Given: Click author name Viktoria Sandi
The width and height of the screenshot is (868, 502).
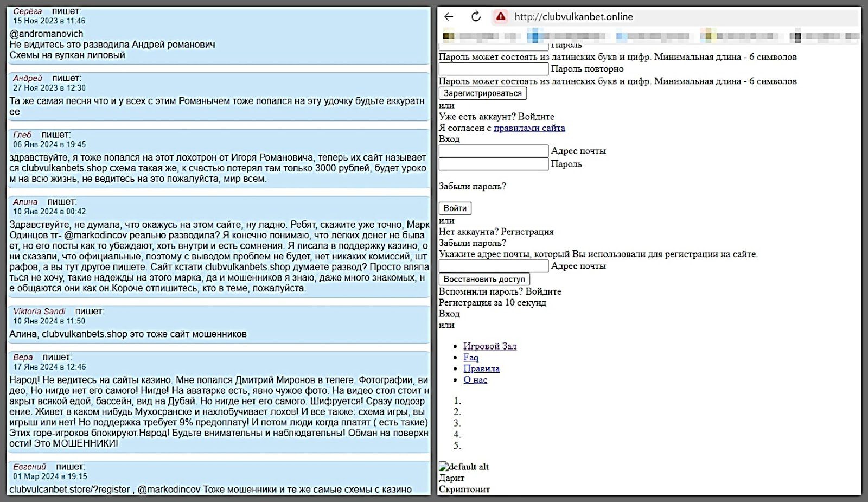Looking at the screenshot, I should tap(39, 312).
